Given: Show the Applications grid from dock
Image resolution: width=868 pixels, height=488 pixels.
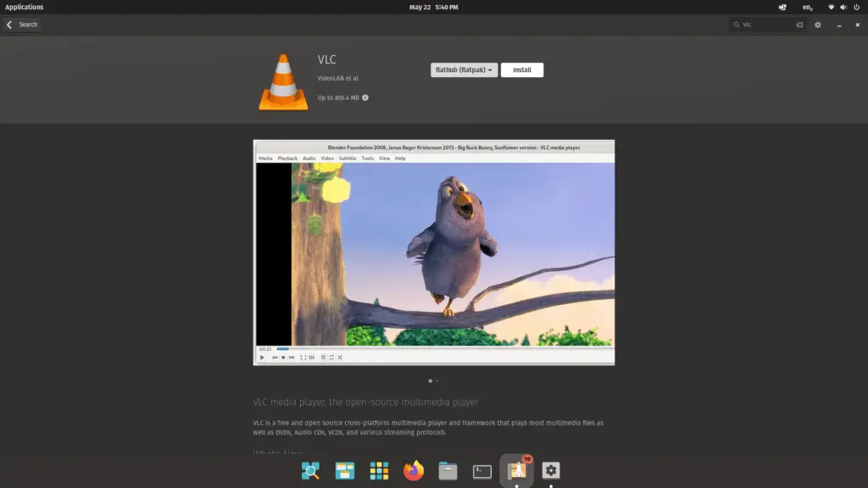Looking at the screenshot, I should 379,471.
